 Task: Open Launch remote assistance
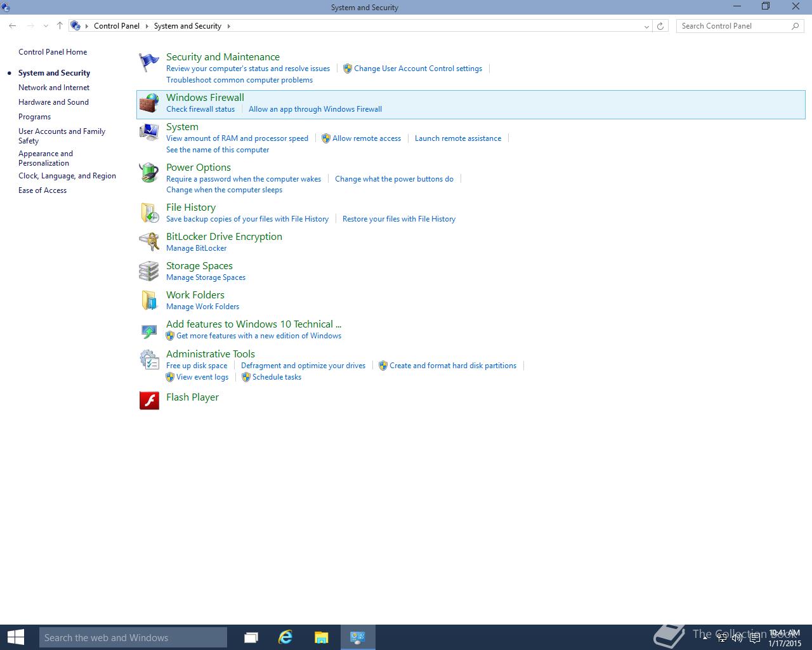(458, 138)
